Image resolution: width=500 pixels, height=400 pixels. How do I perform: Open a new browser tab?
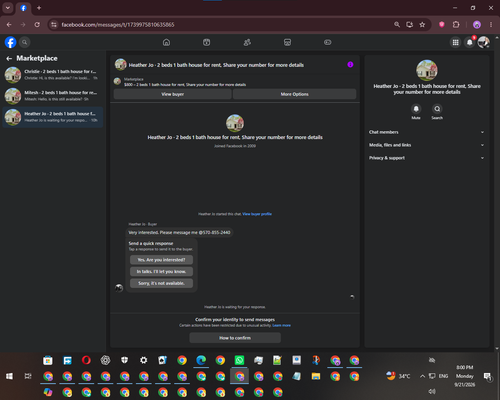click(x=39, y=8)
